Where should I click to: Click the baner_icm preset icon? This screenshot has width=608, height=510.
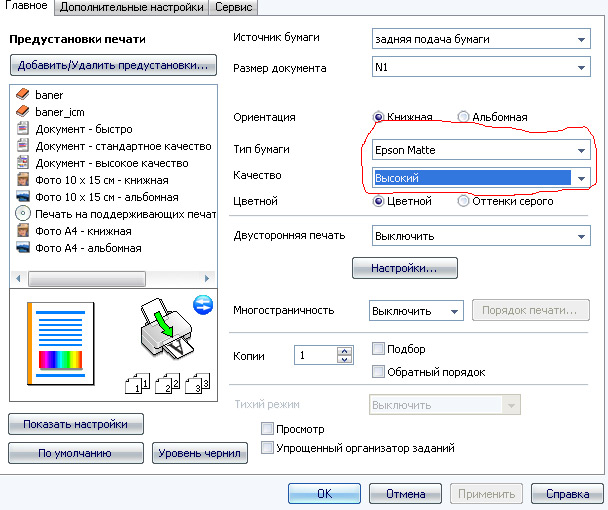coord(22,111)
